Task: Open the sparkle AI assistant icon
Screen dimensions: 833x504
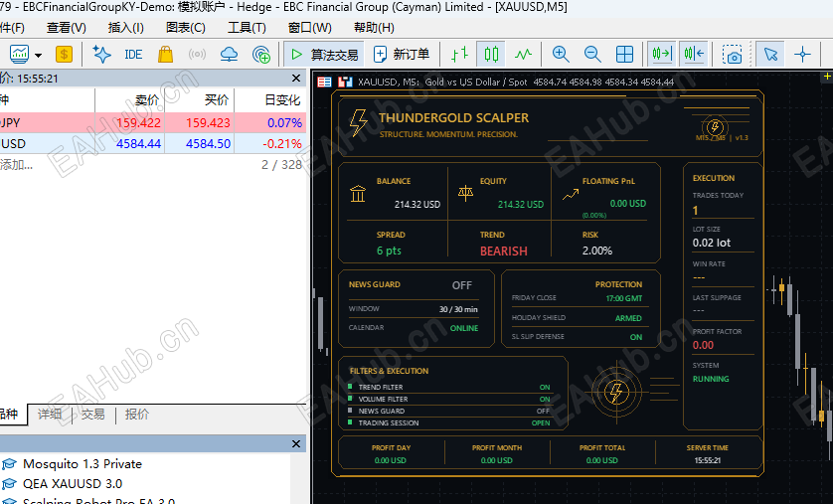Action: click(x=101, y=54)
